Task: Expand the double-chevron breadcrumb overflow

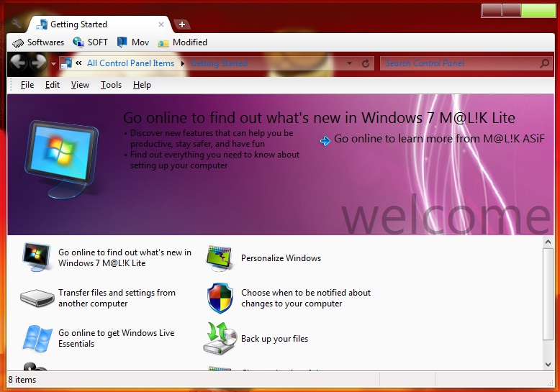Action: [x=78, y=63]
